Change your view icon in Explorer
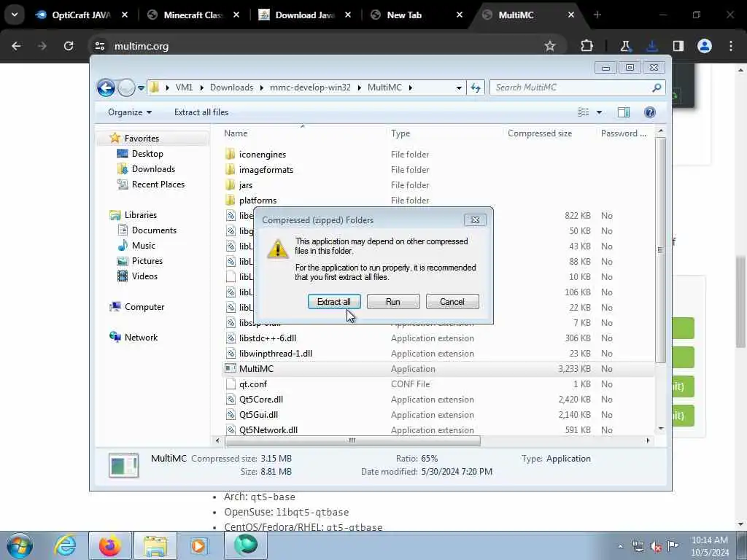 pyautogui.click(x=584, y=112)
